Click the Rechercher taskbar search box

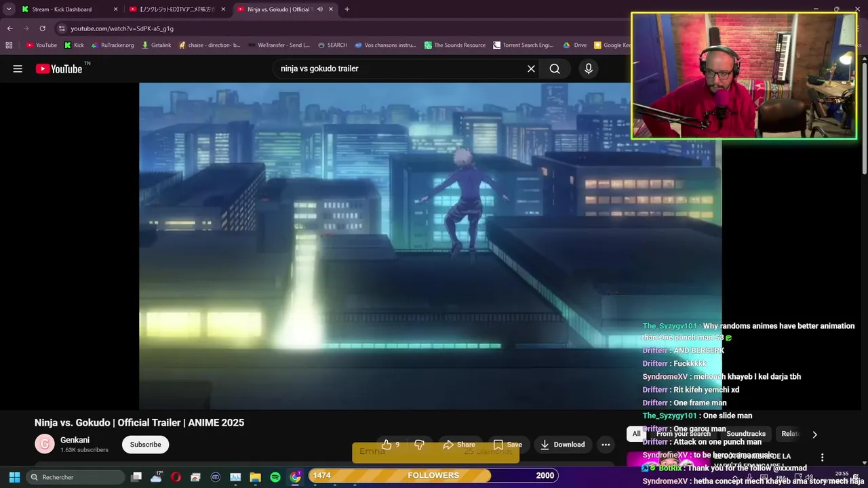coord(75,477)
